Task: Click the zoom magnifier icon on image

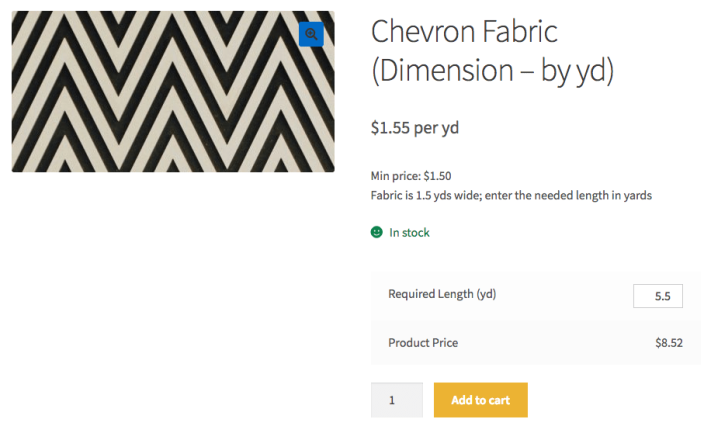Action: (x=311, y=34)
